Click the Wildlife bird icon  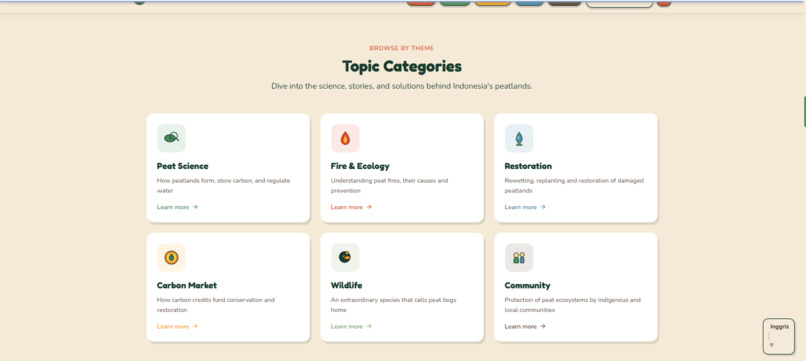pos(345,257)
